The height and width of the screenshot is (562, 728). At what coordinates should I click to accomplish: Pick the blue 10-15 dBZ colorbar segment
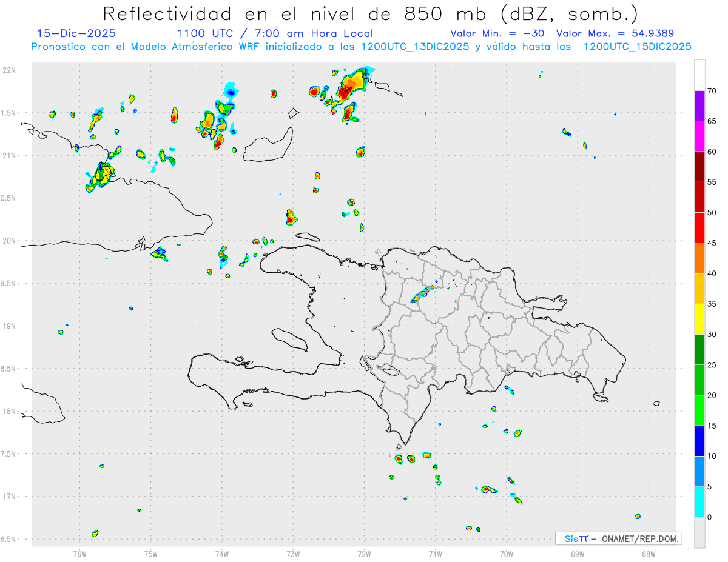click(x=699, y=441)
